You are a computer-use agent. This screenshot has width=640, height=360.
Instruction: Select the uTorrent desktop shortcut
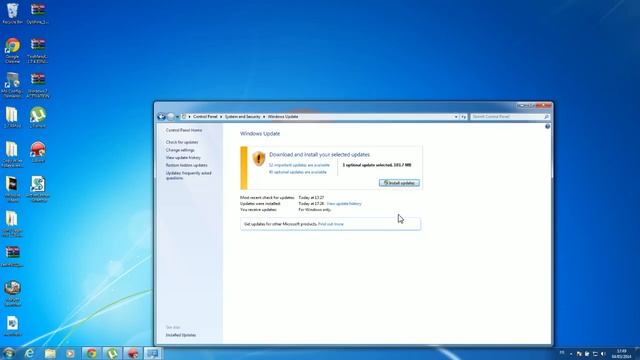coord(38,118)
